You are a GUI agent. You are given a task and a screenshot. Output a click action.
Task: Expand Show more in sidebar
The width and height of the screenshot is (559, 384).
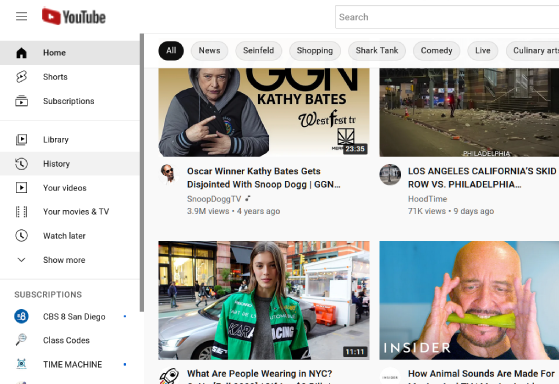click(x=70, y=260)
